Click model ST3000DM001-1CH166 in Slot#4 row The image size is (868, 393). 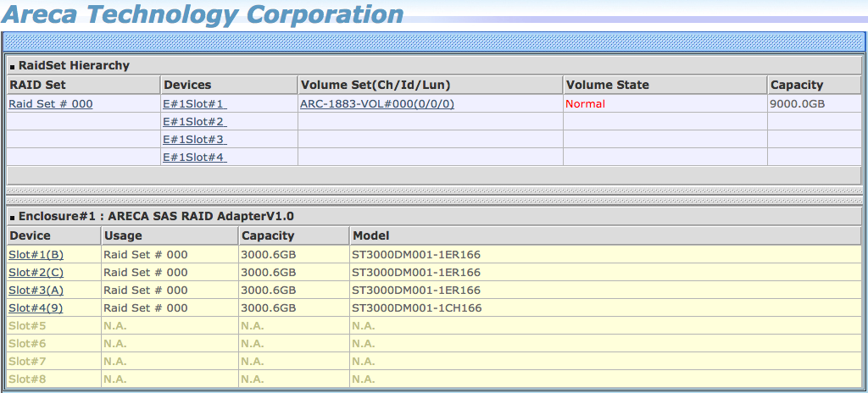click(417, 307)
